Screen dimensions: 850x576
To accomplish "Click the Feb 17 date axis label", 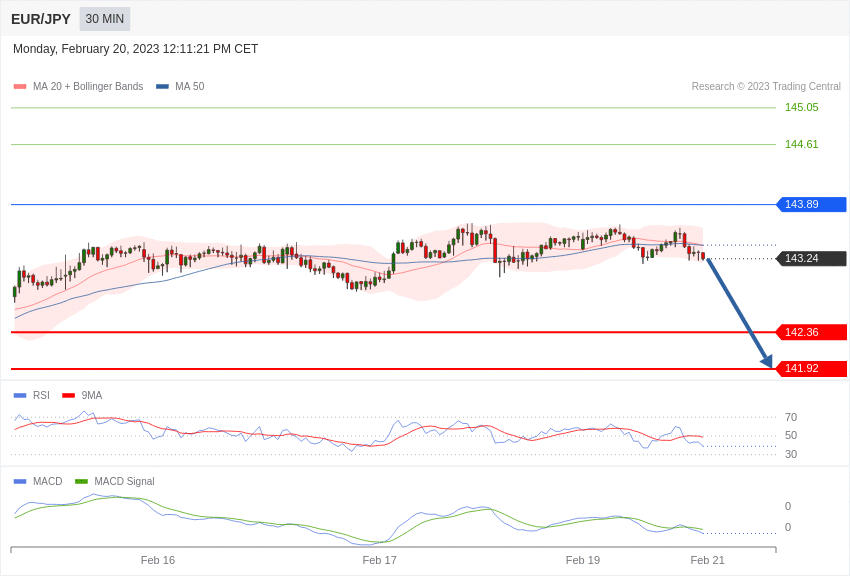I will [379, 560].
